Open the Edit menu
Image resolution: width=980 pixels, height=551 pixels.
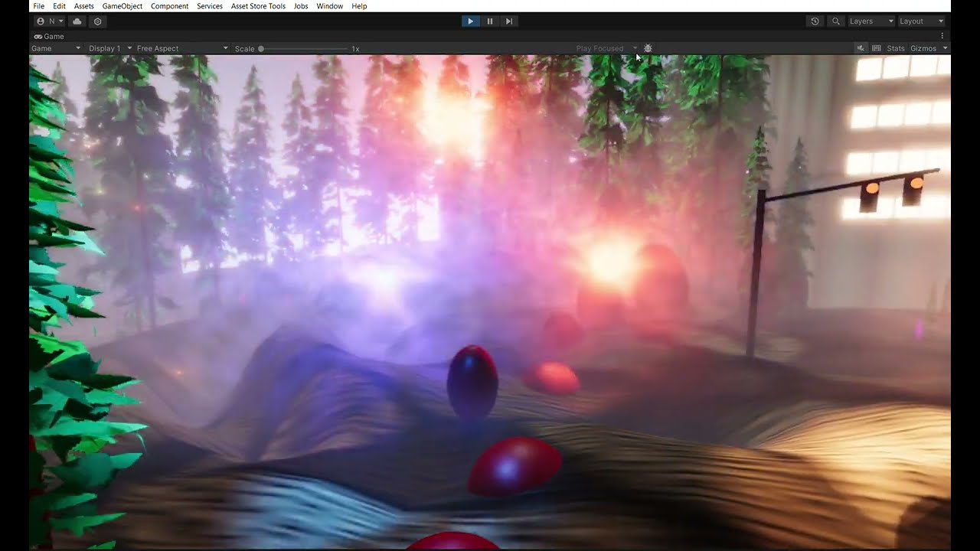(59, 6)
